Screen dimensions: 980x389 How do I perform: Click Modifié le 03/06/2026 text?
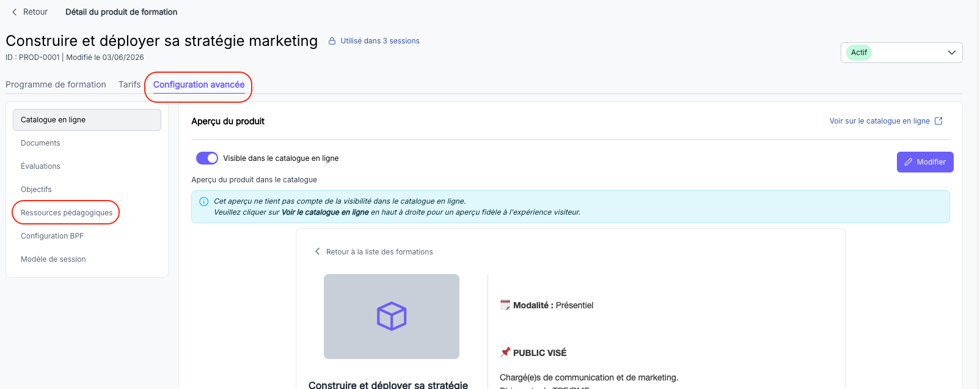[x=105, y=57]
